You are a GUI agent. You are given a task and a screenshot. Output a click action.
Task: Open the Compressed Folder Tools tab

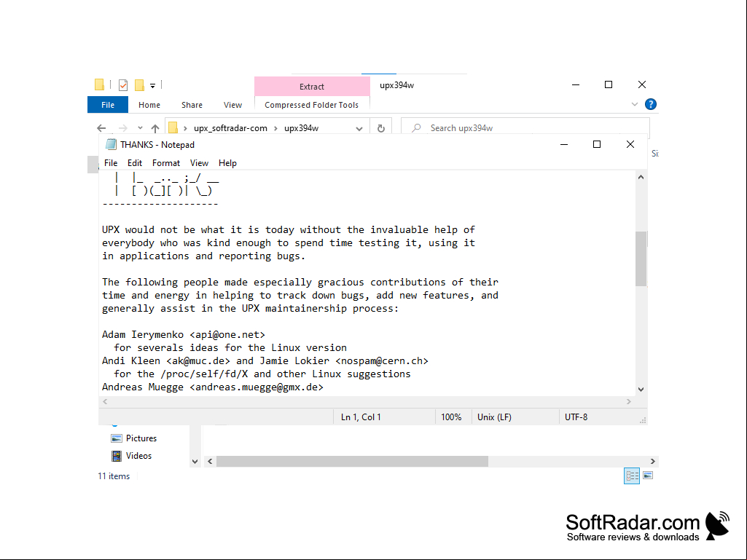[x=312, y=105]
